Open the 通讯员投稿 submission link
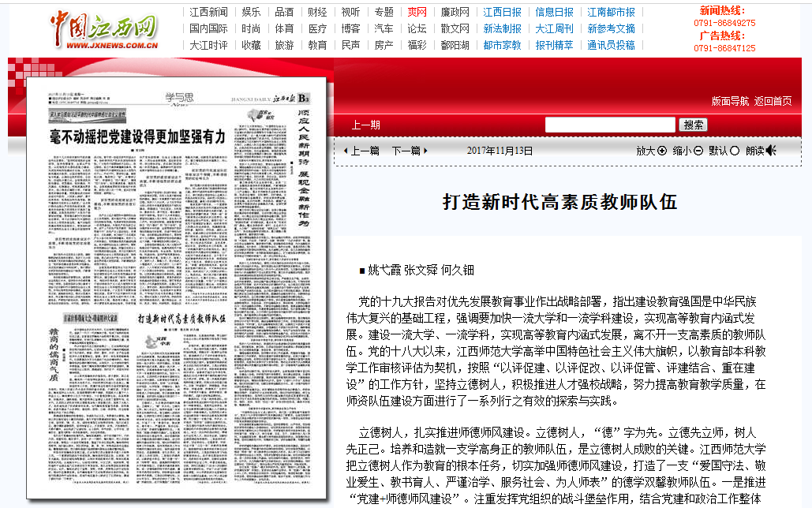This screenshot has height=508, width=812. pyautogui.click(x=611, y=46)
